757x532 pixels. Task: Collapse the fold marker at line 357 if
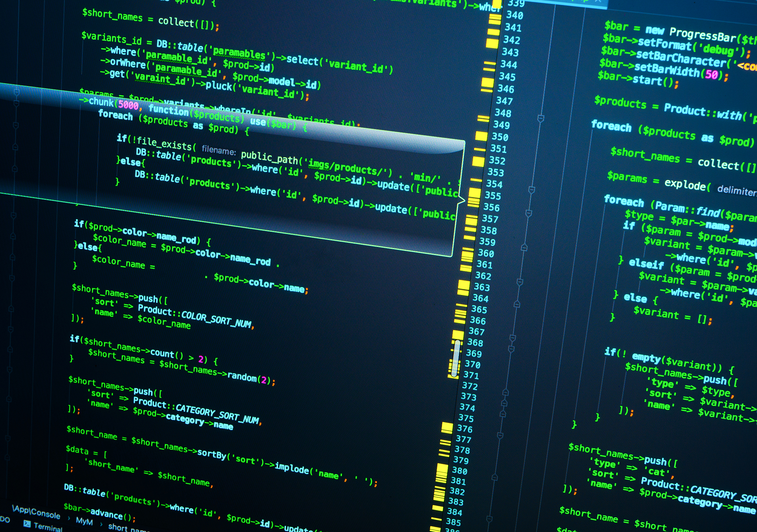[x=529, y=213]
